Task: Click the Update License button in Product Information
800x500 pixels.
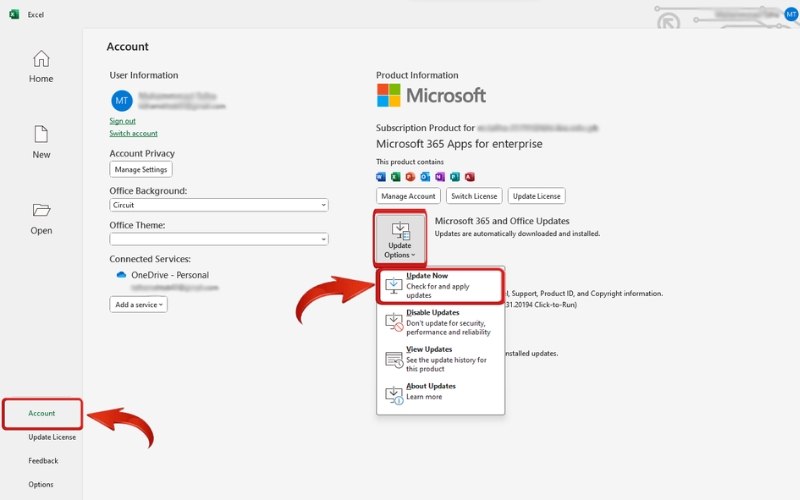Action: pyautogui.click(x=536, y=196)
